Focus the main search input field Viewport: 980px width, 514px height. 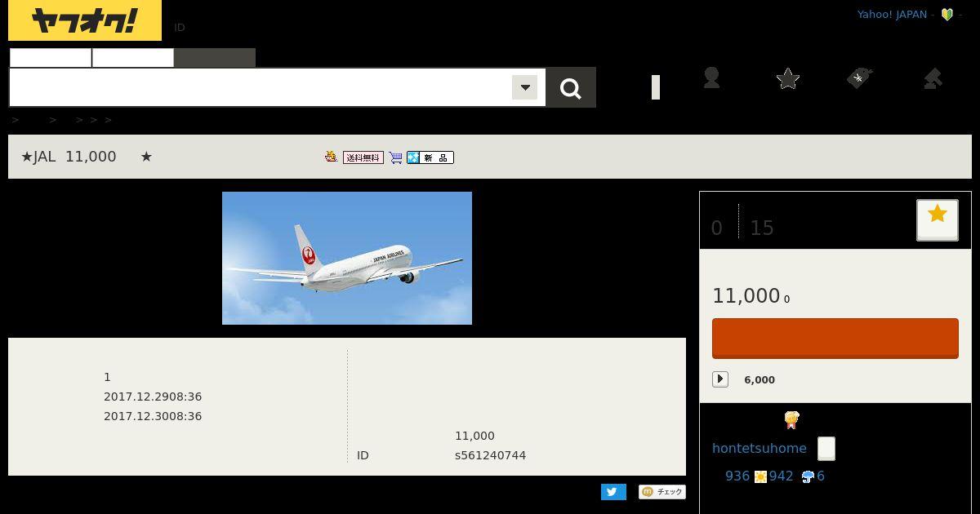point(260,87)
